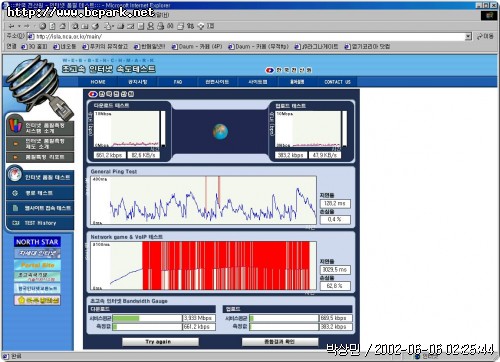Open the Mail toolbar icon
Screen dimensions: 500x362
[108, 26]
